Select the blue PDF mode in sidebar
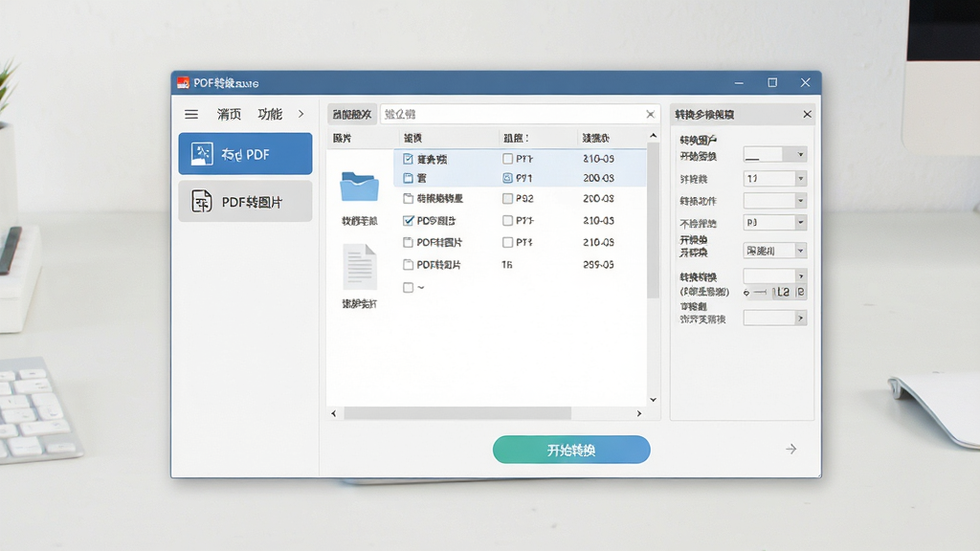The image size is (980, 551). click(245, 154)
